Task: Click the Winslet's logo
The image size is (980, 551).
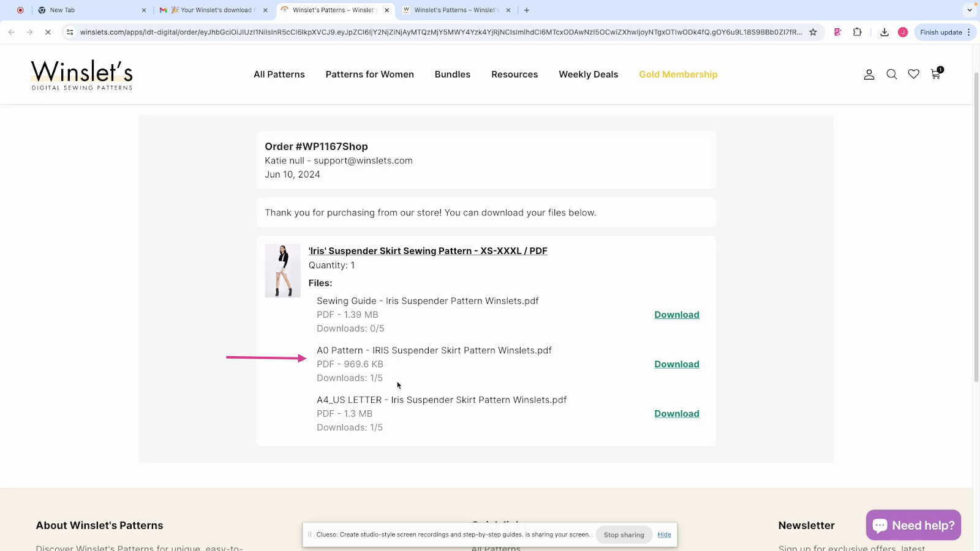Action: (x=82, y=75)
